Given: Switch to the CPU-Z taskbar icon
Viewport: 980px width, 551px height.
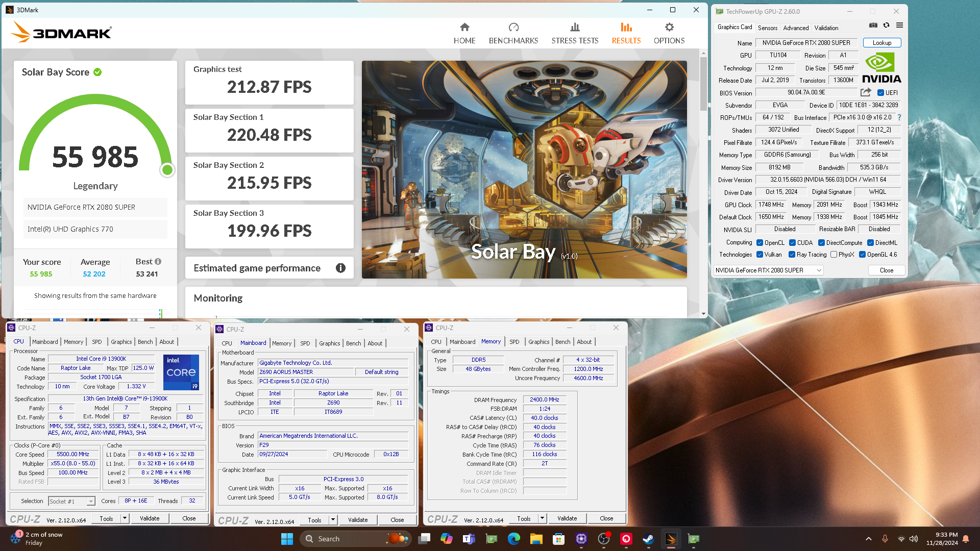Looking at the screenshot, I should [581, 539].
